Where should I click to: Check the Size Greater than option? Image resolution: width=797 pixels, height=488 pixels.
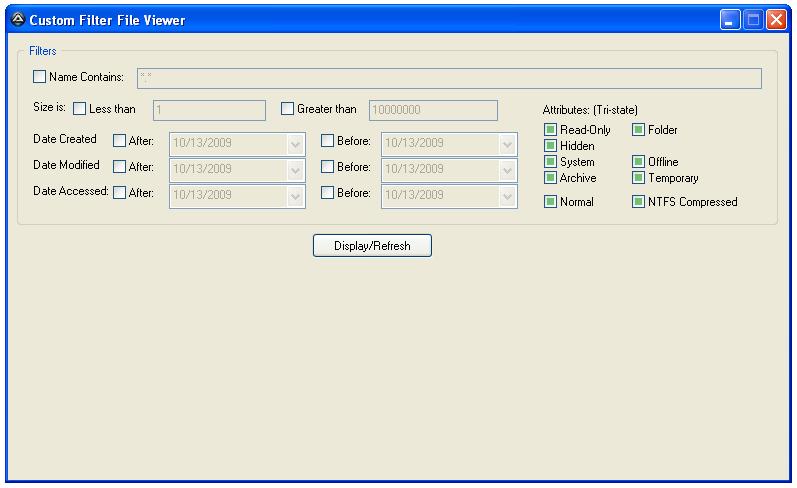point(288,109)
